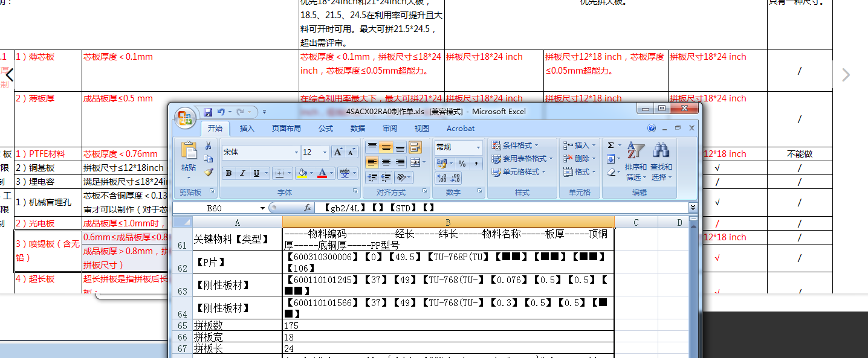Apply accounting number format icon
868x358 pixels.
[x=441, y=163]
